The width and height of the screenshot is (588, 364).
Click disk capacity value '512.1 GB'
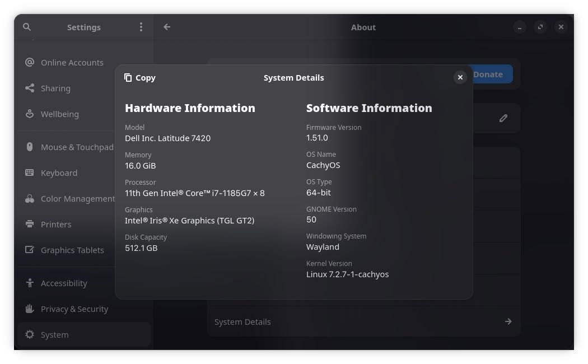click(141, 248)
